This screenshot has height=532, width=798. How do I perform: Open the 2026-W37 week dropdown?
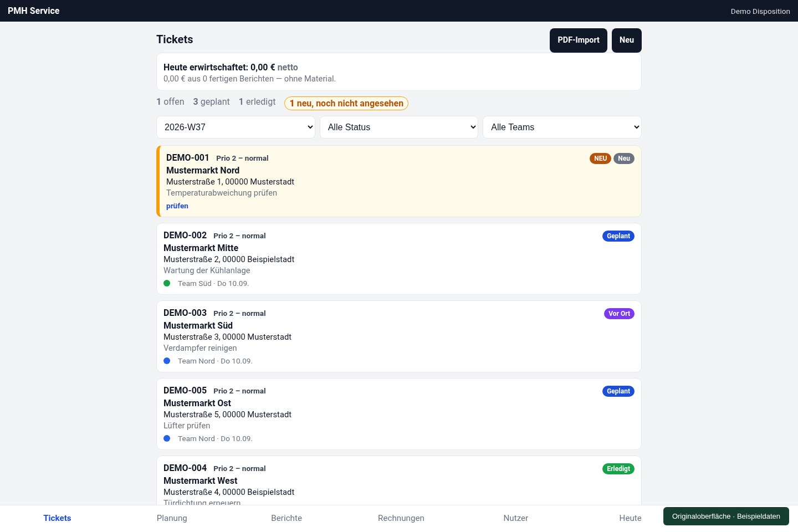tap(236, 127)
